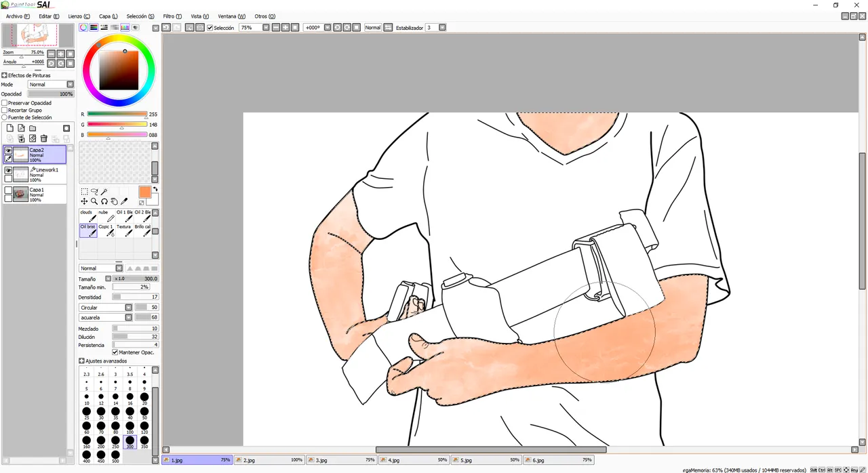The image size is (868, 473).
Task: Open the Lienzo menu
Action: point(79,16)
